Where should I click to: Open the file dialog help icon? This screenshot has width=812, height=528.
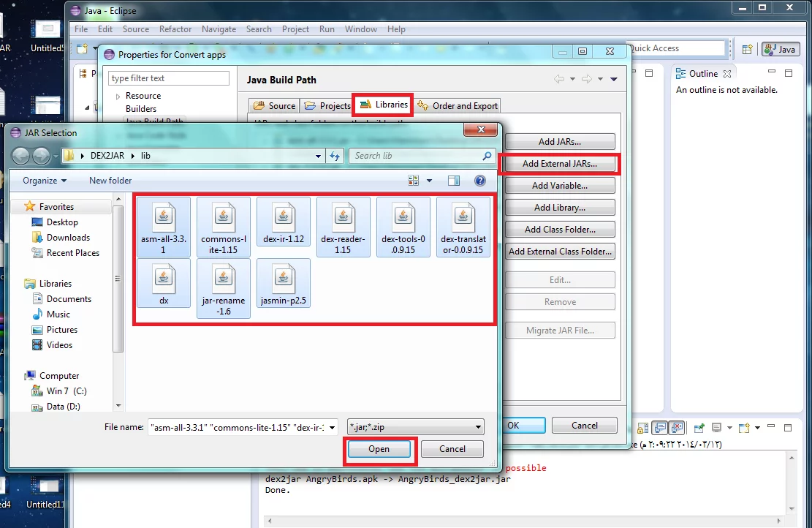point(480,181)
